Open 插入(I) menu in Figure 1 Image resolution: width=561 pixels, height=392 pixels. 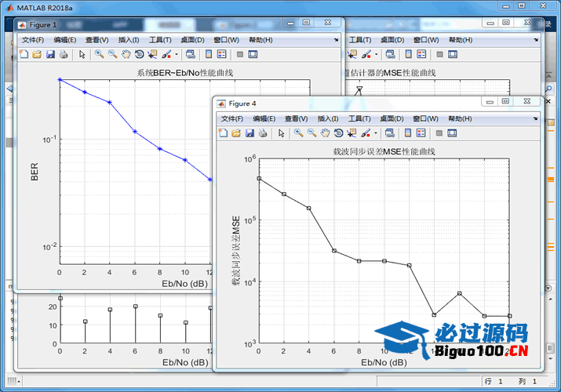click(129, 40)
